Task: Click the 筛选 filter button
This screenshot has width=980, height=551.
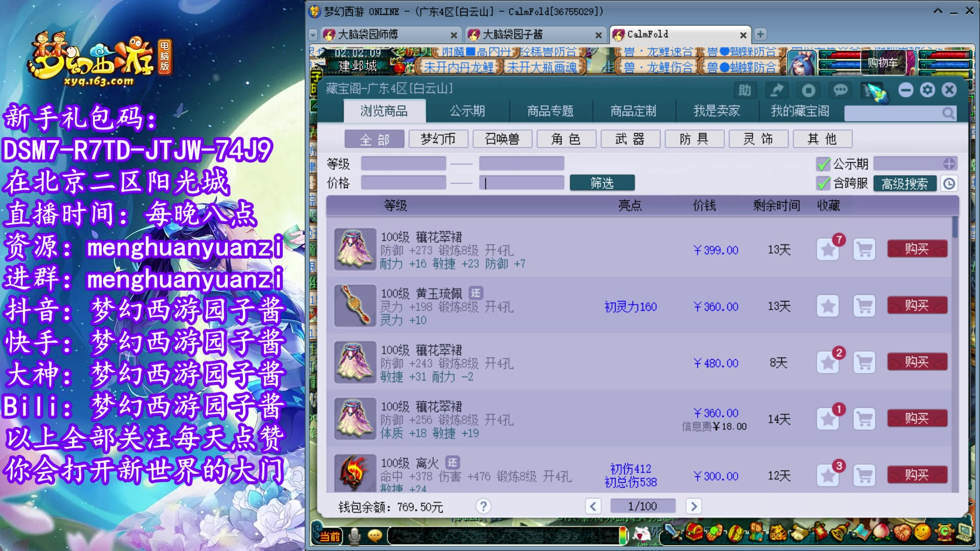Action: click(x=602, y=183)
